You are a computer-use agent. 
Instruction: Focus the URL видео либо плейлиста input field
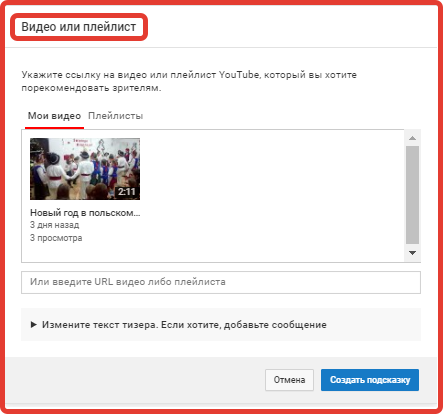point(221,282)
